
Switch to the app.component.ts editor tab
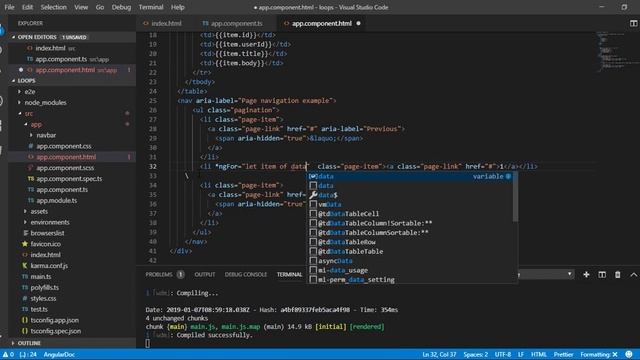tap(233, 24)
